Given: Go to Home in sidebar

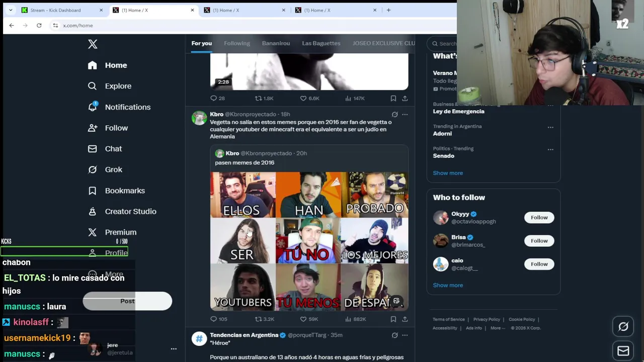Looking at the screenshot, I should click(107, 65).
